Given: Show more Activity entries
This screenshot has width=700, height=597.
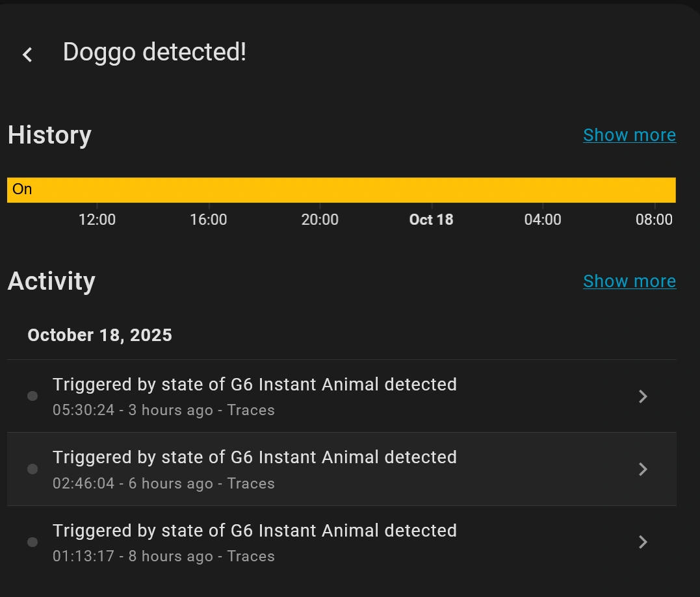Looking at the screenshot, I should click(x=629, y=281).
